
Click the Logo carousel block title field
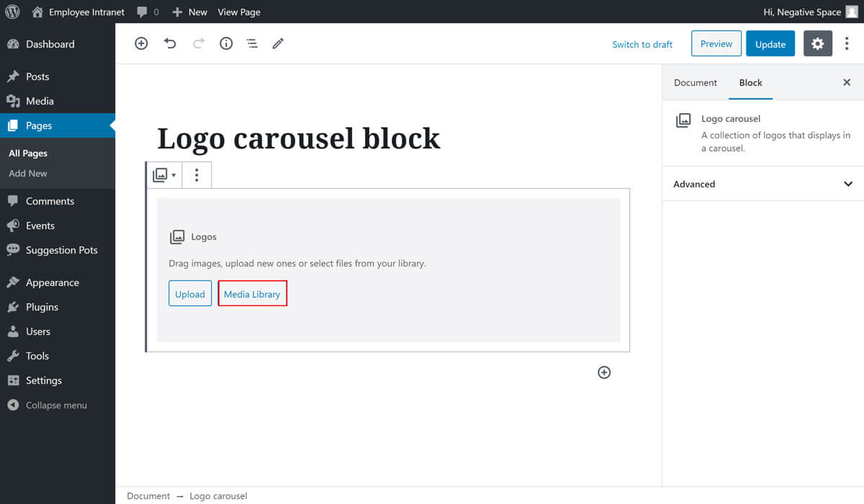point(298,138)
